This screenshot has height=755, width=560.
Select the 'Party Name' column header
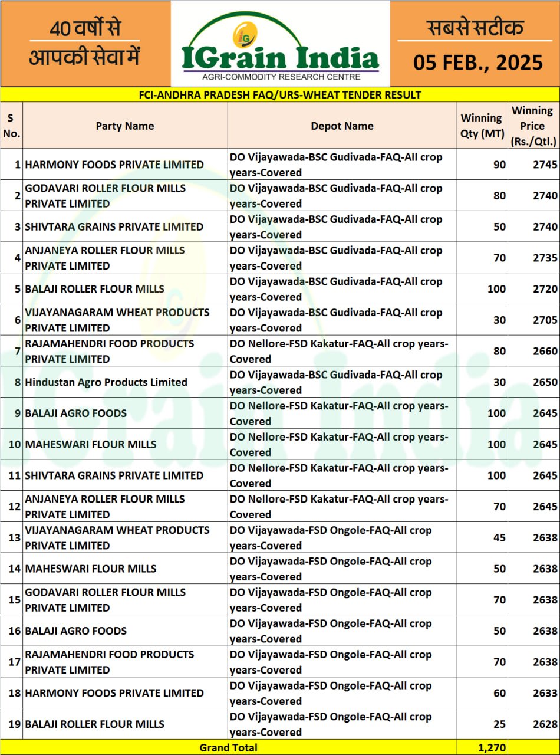pyautogui.click(x=125, y=126)
